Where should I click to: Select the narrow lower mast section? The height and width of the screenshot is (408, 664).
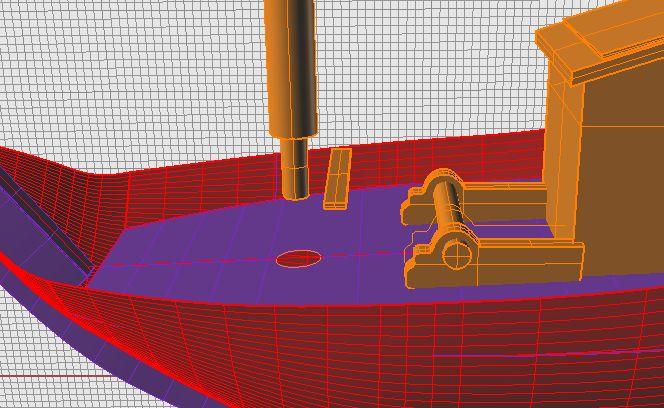[295, 168]
